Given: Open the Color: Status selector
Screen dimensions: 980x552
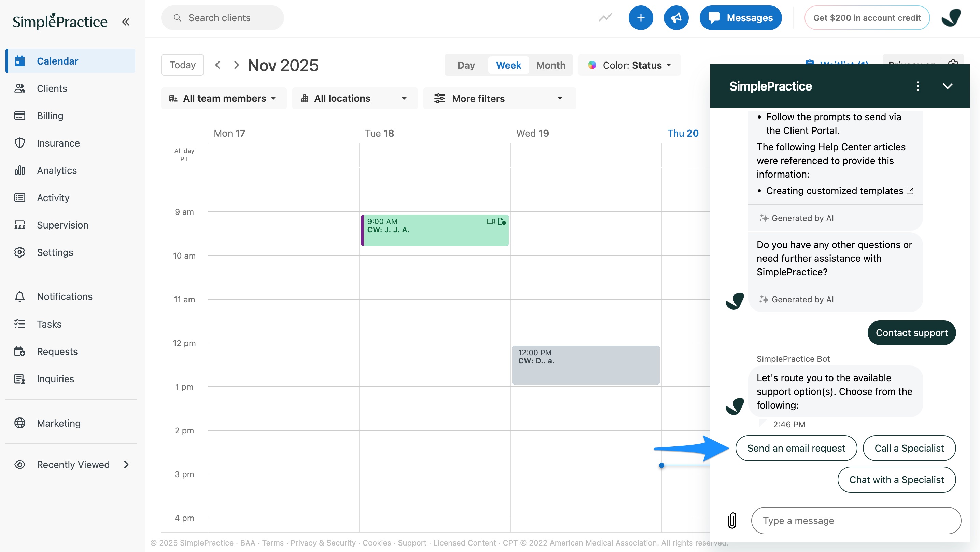Looking at the screenshot, I should tap(630, 65).
